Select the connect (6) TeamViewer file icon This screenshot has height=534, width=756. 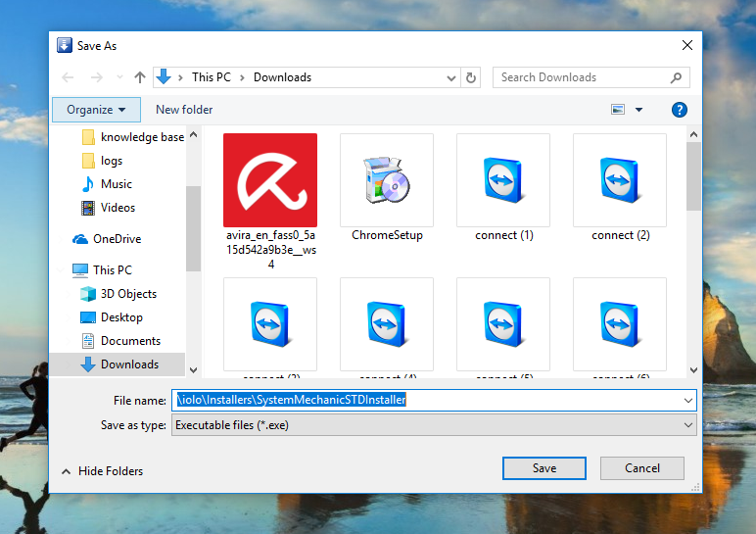[x=620, y=324]
